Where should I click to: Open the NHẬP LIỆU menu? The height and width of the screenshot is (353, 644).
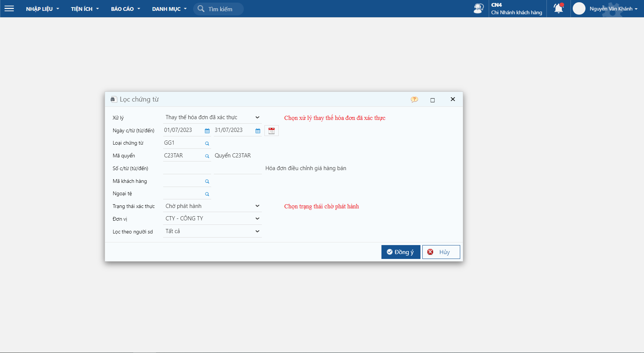(42, 9)
